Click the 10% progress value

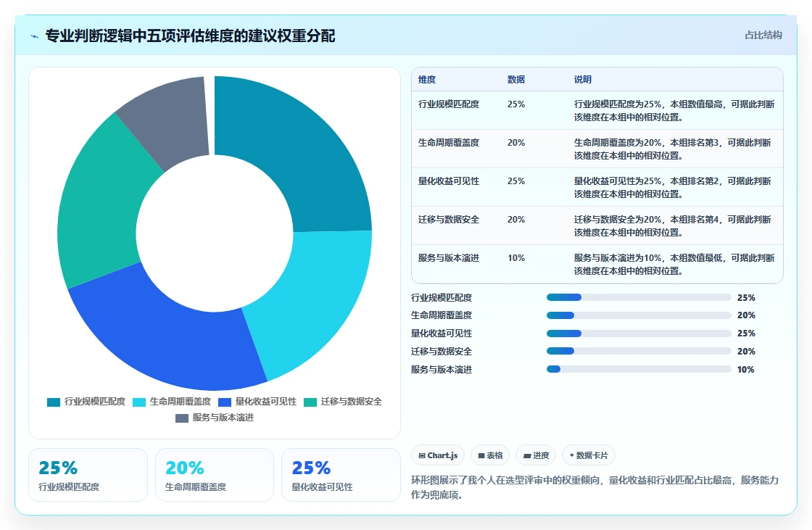(746, 369)
